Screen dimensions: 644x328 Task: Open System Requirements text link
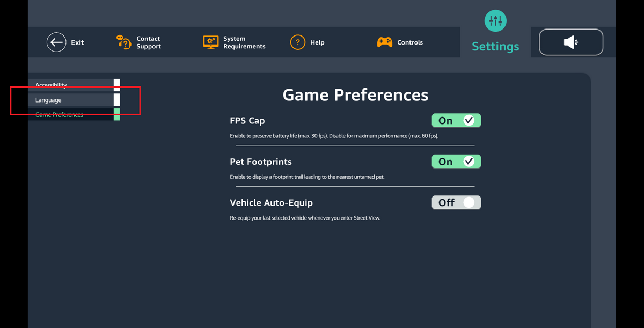tap(244, 42)
